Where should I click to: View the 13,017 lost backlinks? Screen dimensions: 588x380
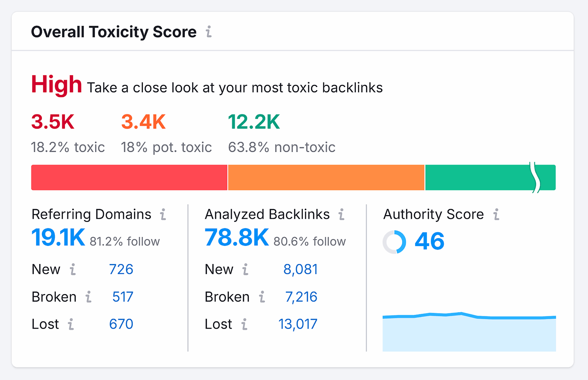tap(298, 324)
